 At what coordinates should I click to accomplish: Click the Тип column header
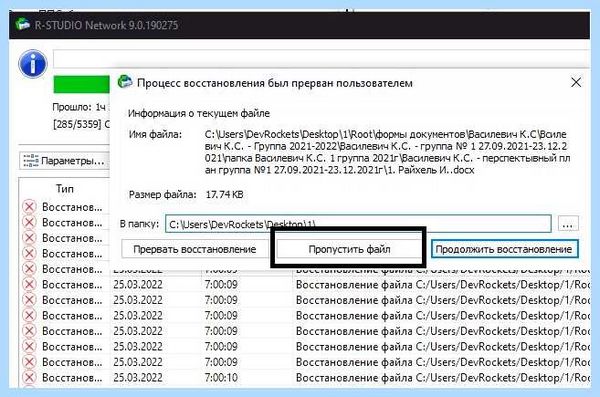(x=65, y=189)
